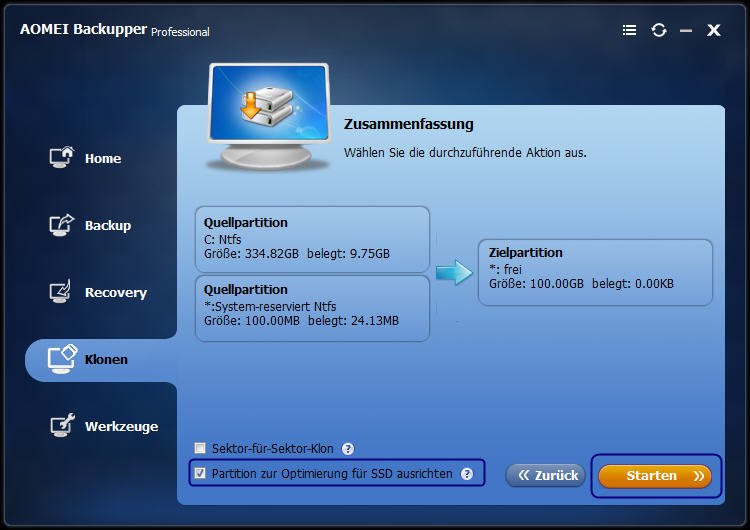Open help icon next to Sektor-für-Sektor-Klon
Image resolution: width=750 pixels, height=530 pixels.
point(348,449)
